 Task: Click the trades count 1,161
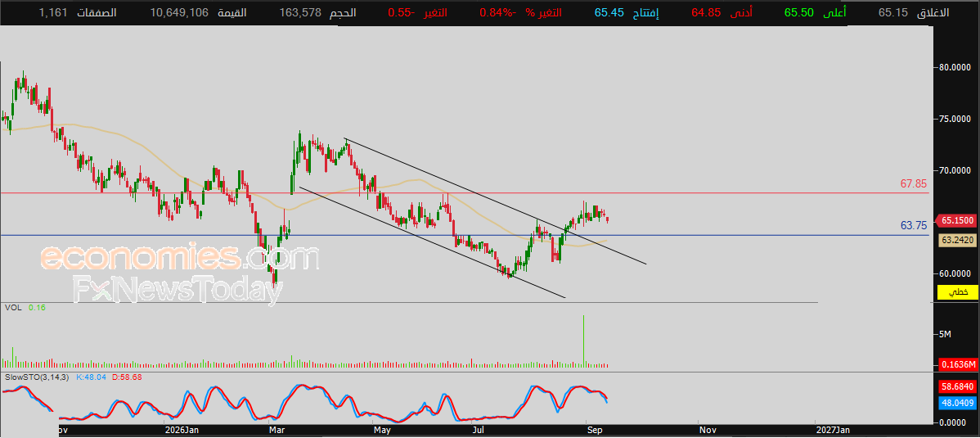pyautogui.click(x=52, y=12)
